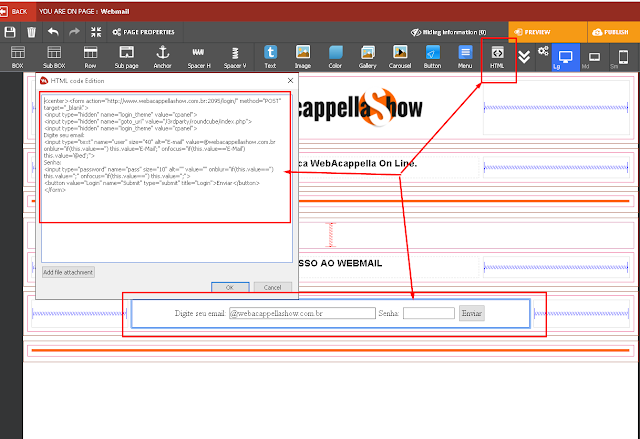Screen dimensions: 640x439
Task: Confirm the dialog with OK
Action: (230, 287)
